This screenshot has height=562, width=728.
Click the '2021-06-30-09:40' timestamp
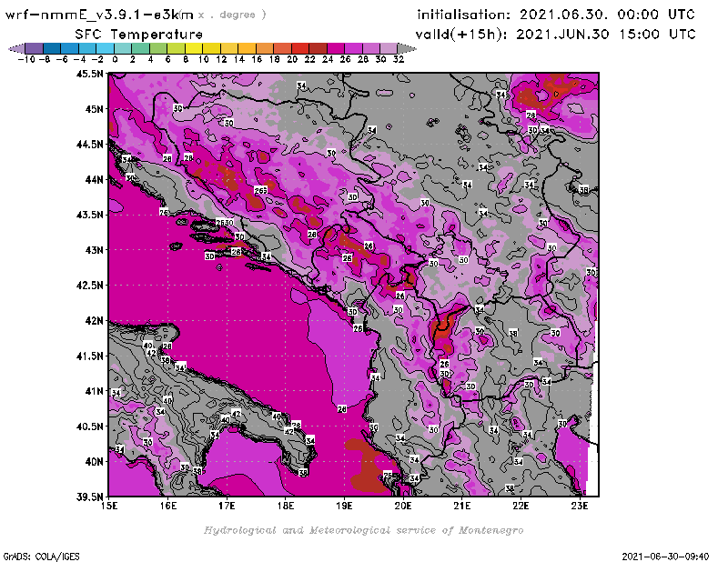pyautogui.click(x=665, y=557)
